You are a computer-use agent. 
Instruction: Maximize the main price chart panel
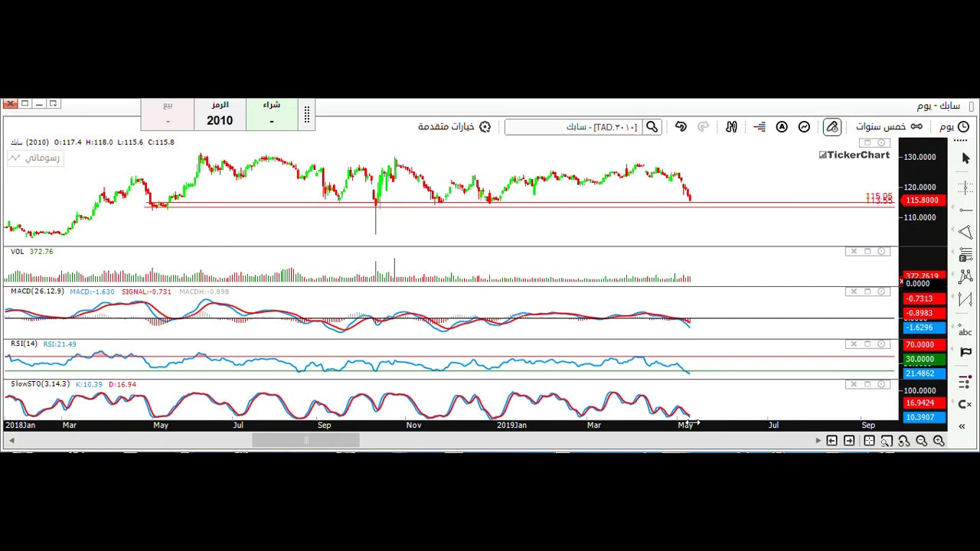867,142
